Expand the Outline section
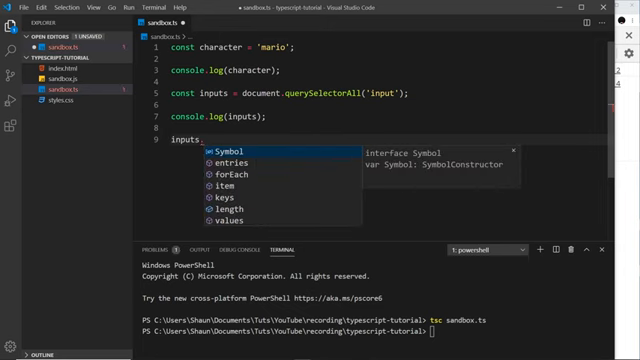Screen dimensions: 640x360 point(27,355)
